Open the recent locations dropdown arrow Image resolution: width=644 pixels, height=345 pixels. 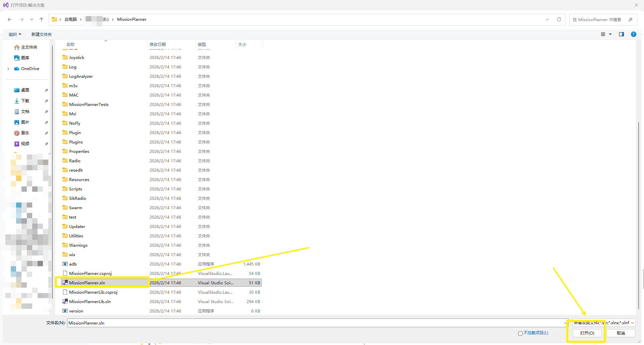pos(32,19)
